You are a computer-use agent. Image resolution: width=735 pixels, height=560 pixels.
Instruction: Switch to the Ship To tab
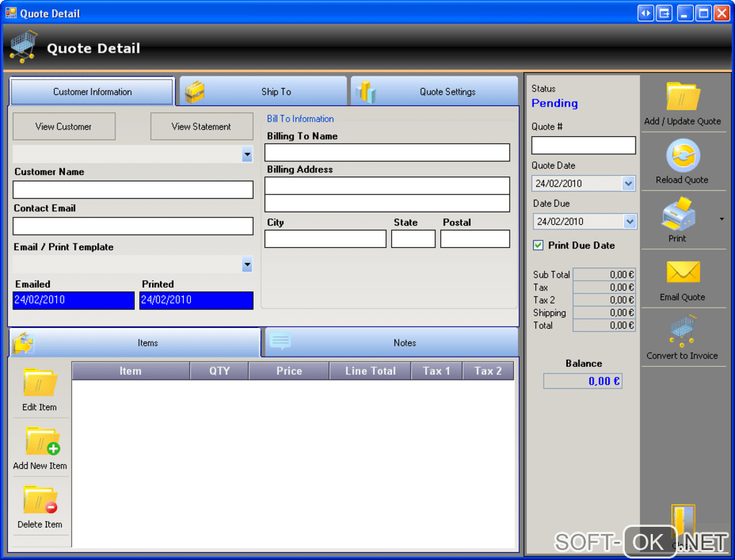click(x=264, y=92)
